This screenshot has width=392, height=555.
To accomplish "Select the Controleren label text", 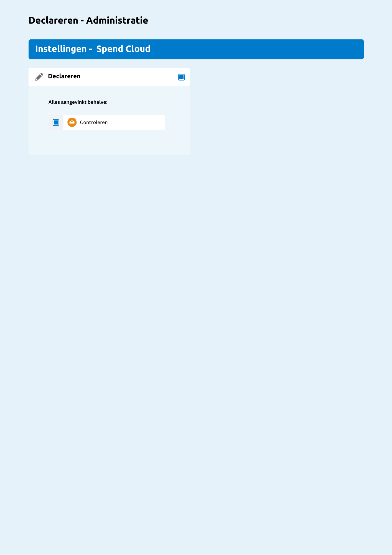I will coord(94,122).
